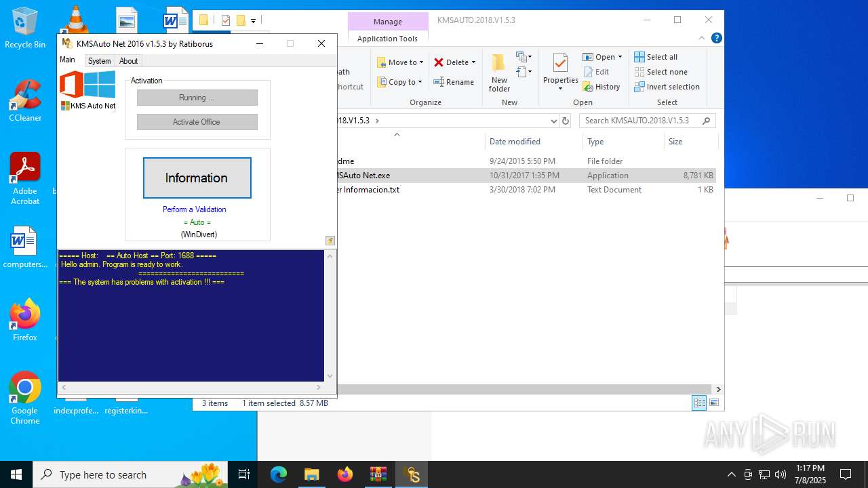Select the 'Informacion.txt' file row
Viewport: 868px width, 488px height.
526,190
